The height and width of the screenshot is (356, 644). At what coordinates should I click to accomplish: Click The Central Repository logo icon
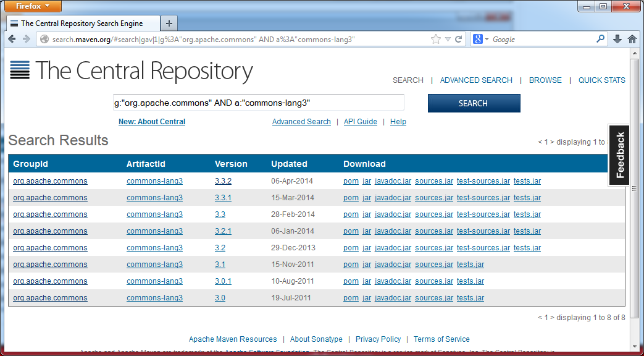pyautogui.click(x=20, y=70)
